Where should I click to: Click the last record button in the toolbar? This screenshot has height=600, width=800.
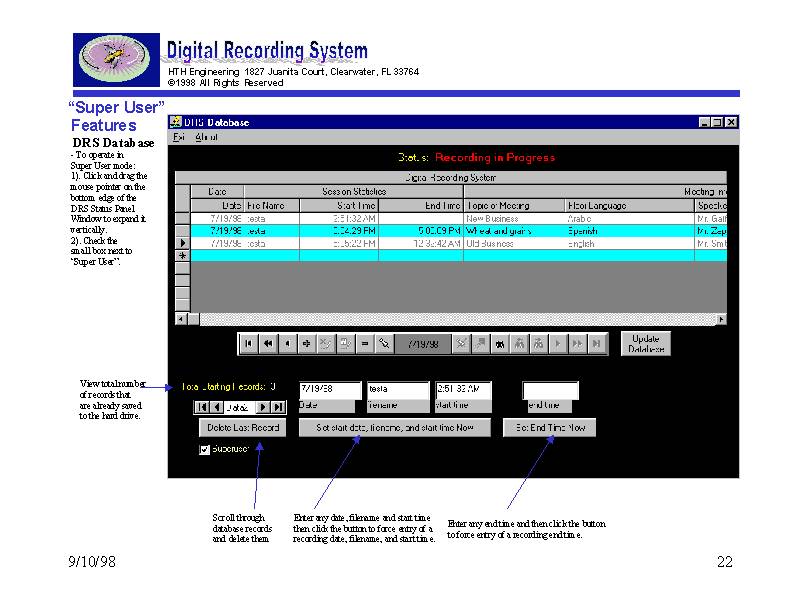click(596, 343)
